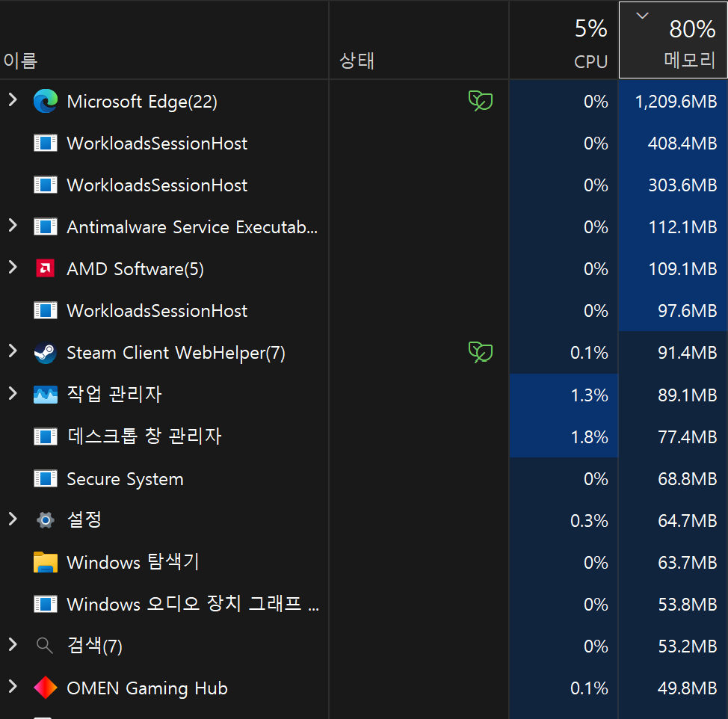Click the 112.1MB memory value
The width and height of the screenshot is (728, 719).
coord(682,227)
